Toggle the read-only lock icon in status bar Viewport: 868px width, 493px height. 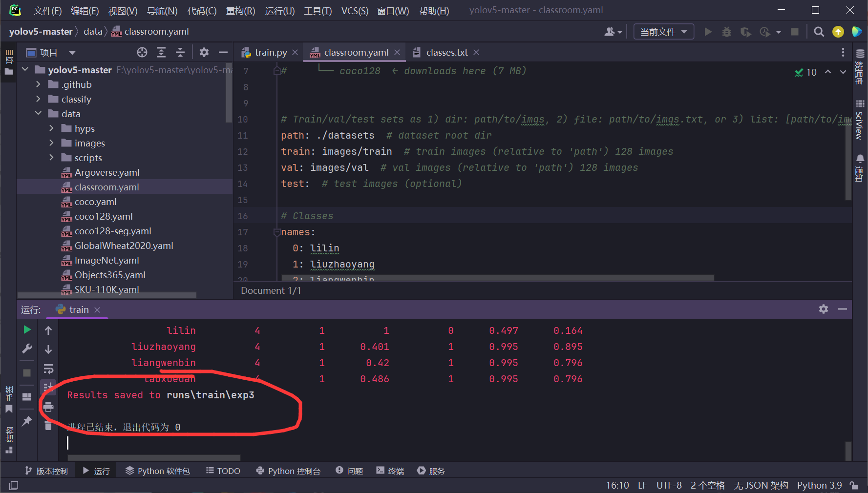click(854, 485)
